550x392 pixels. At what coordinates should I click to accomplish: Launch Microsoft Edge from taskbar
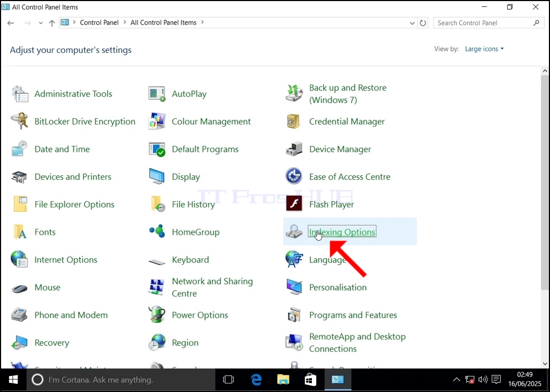click(256, 379)
